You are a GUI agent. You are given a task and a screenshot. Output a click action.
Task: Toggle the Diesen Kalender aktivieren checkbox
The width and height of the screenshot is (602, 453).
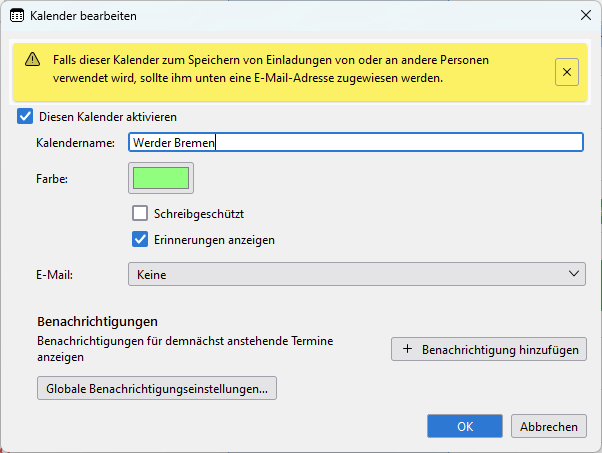(25, 117)
